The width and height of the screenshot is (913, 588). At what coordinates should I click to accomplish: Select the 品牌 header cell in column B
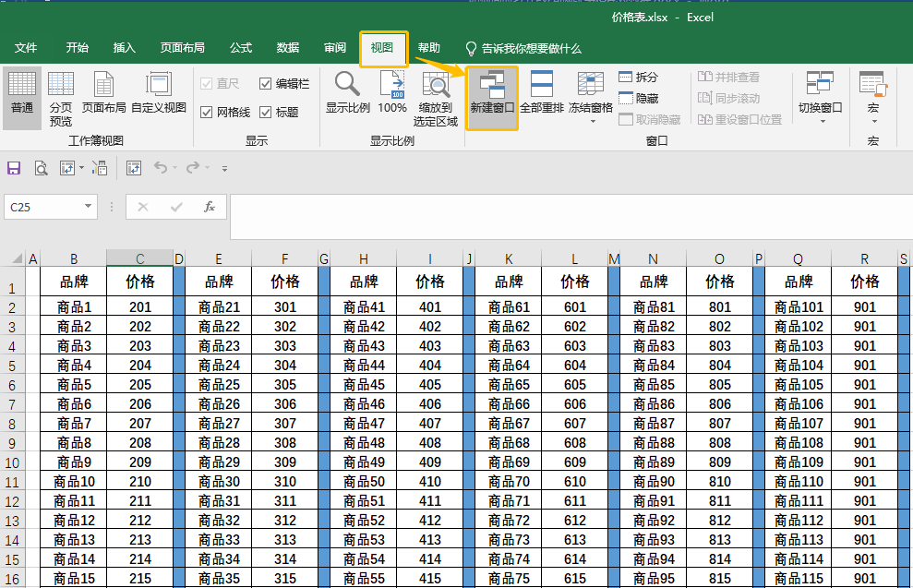coord(74,282)
